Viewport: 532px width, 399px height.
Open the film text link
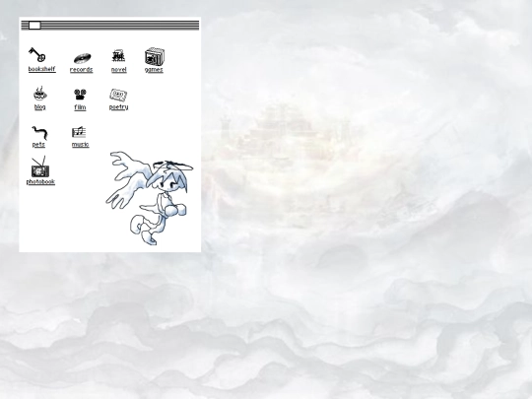[80, 107]
